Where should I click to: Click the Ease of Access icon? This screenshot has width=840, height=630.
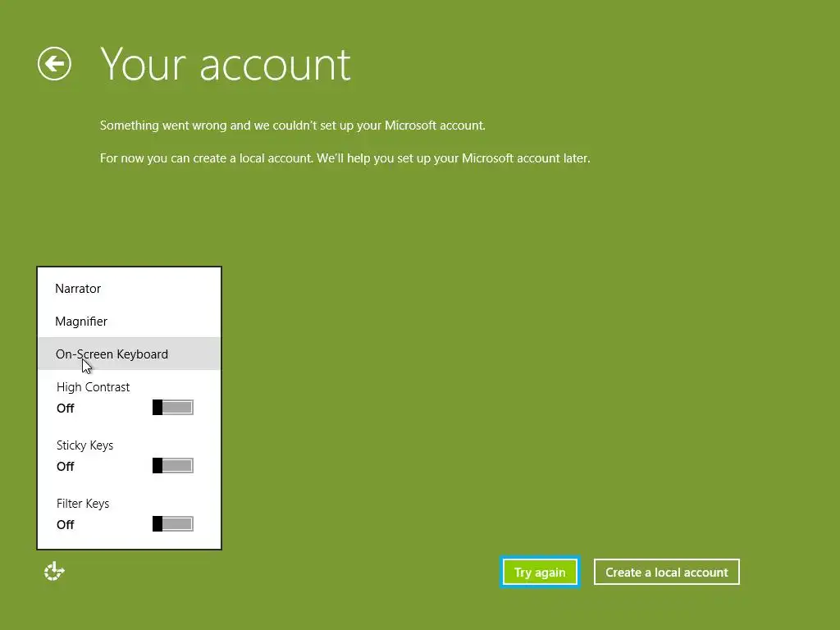point(54,572)
